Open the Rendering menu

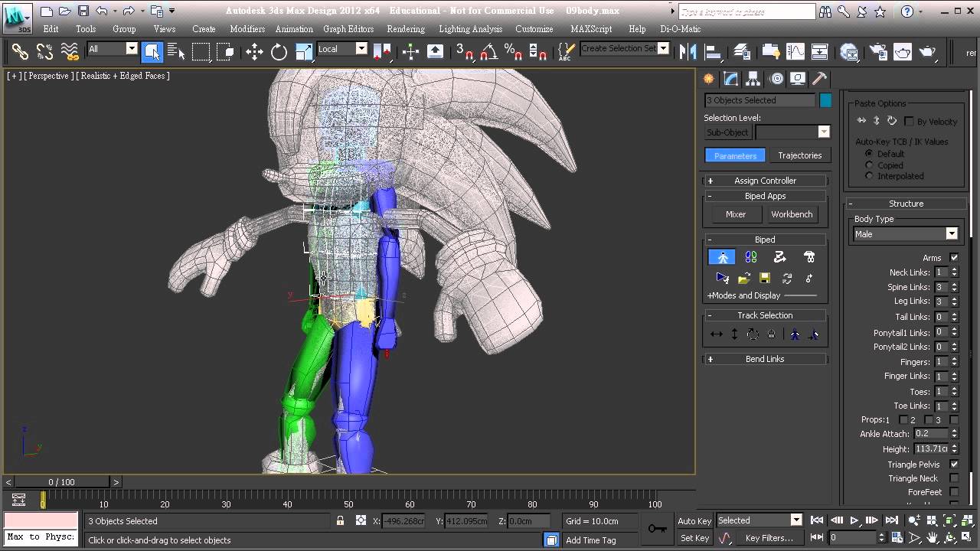pos(406,29)
